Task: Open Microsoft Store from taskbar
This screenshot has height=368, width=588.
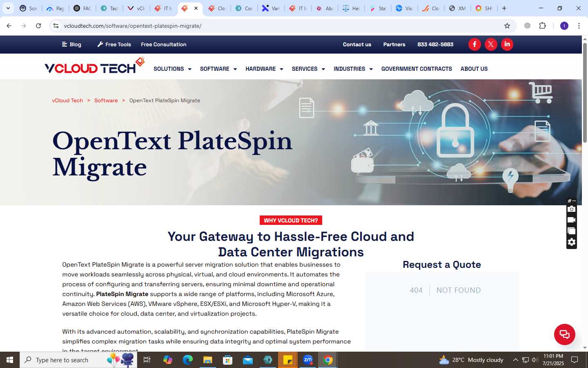Action: (x=227, y=360)
